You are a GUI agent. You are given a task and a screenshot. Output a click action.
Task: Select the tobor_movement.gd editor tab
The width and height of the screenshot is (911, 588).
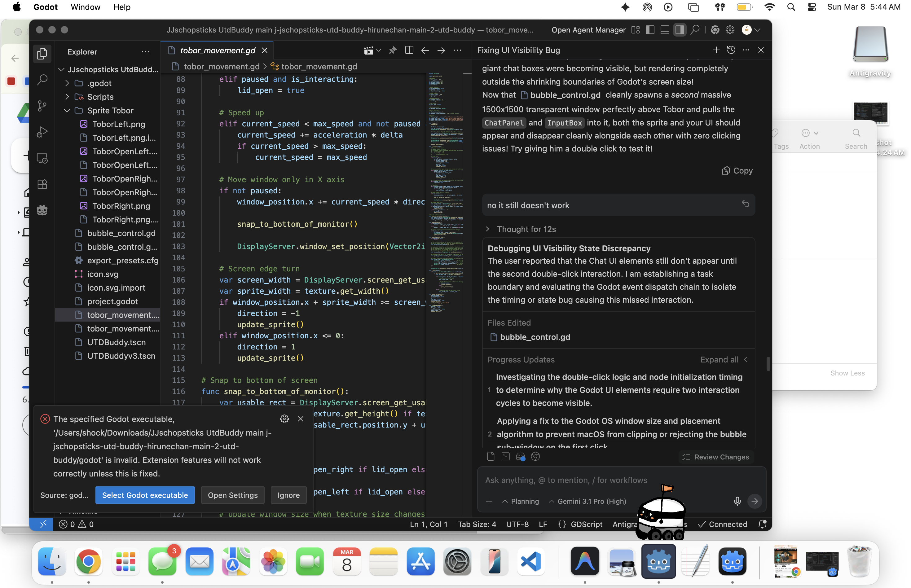(x=217, y=50)
